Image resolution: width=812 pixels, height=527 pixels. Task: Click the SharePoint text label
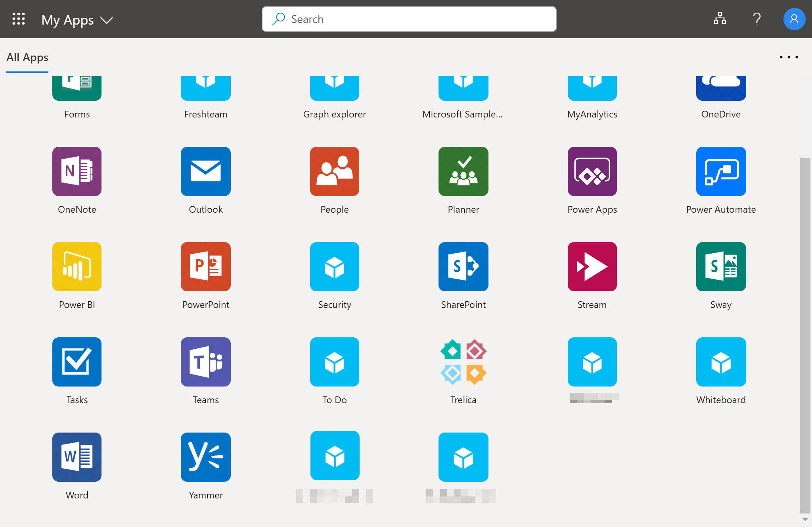(463, 305)
